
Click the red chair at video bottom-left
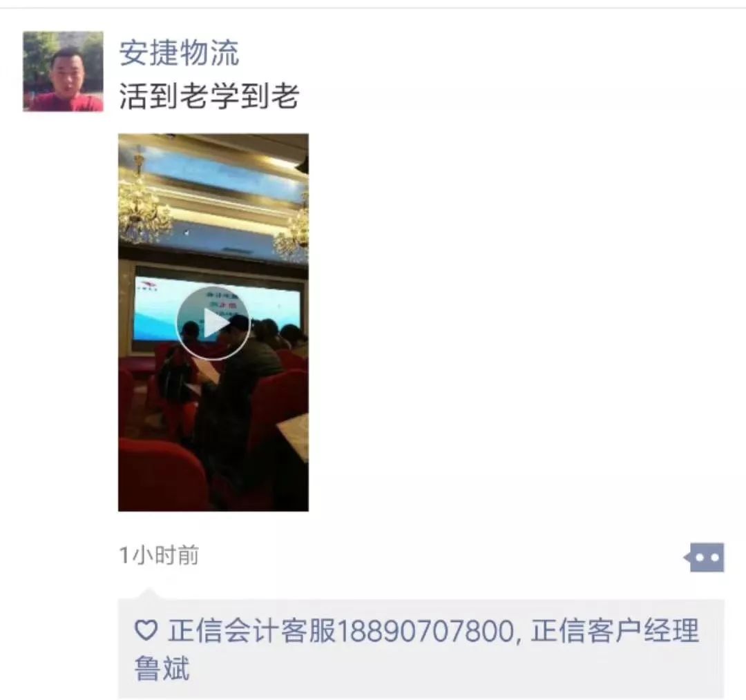[160, 474]
